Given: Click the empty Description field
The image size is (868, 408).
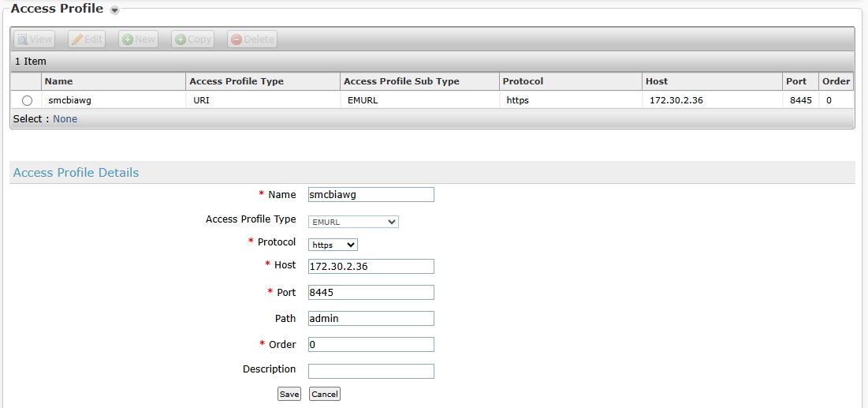Looking at the screenshot, I should pyautogui.click(x=371, y=371).
